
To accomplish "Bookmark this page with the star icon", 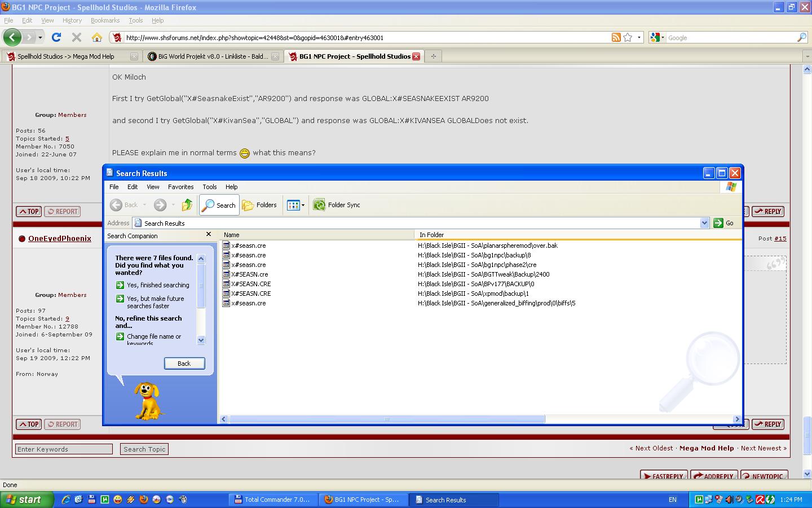I will tap(628, 37).
